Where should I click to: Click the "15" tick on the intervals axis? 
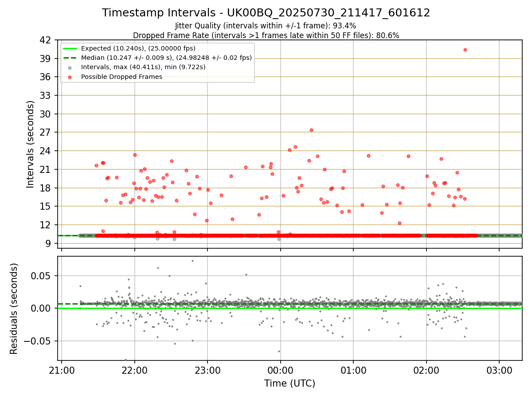click(x=45, y=206)
